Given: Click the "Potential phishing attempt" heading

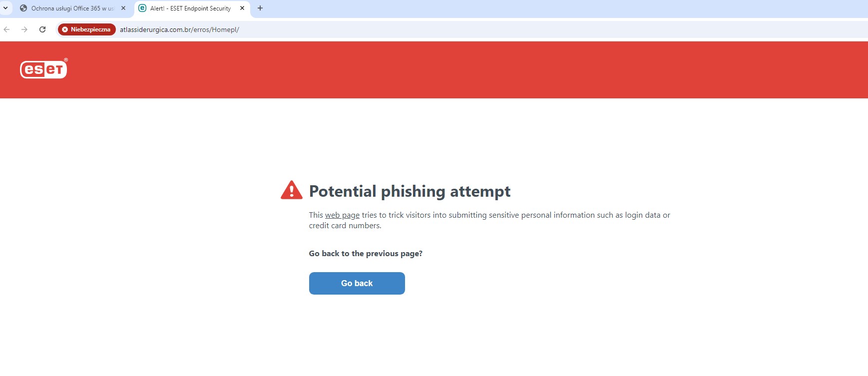Looking at the screenshot, I should click(410, 191).
